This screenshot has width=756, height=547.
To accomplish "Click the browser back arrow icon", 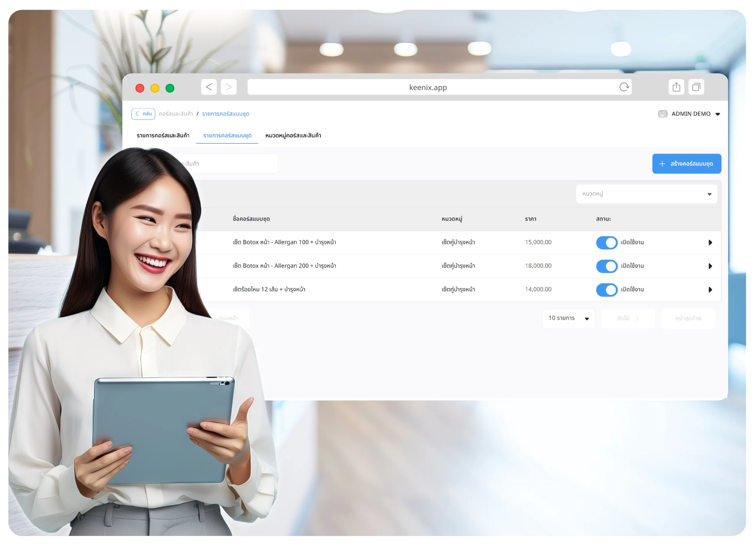I will coord(209,87).
